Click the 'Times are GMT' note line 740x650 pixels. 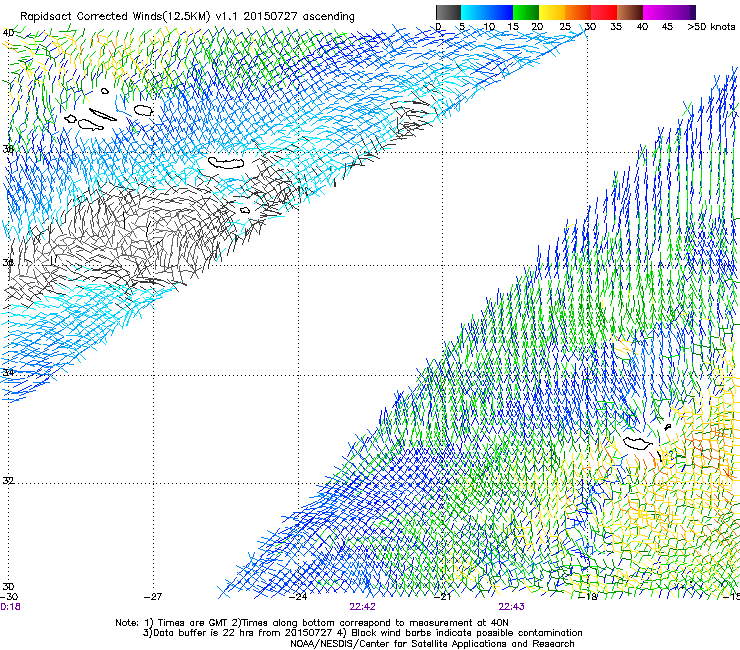(312, 623)
